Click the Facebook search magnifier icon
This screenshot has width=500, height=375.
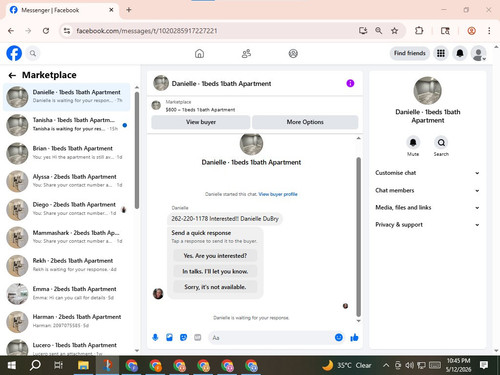[33, 53]
